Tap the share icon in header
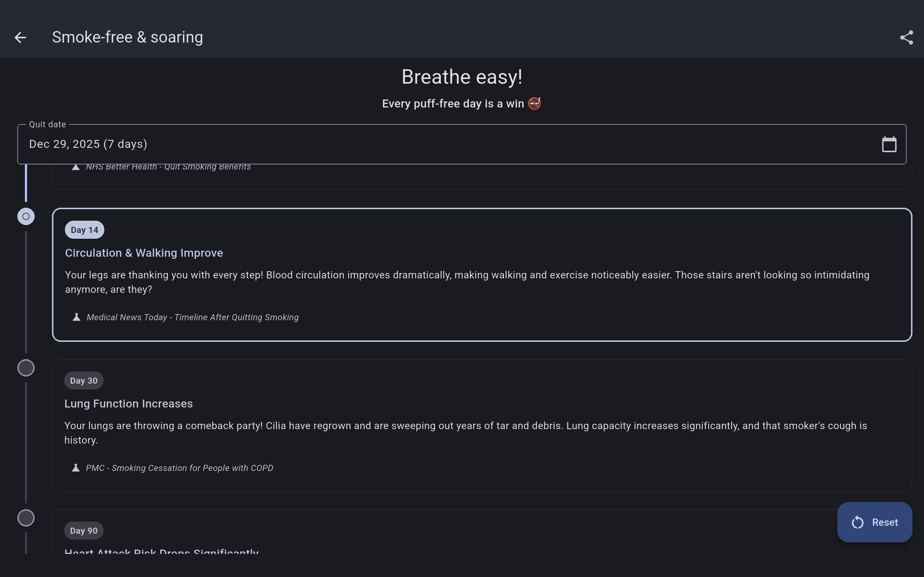 pyautogui.click(x=906, y=38)
